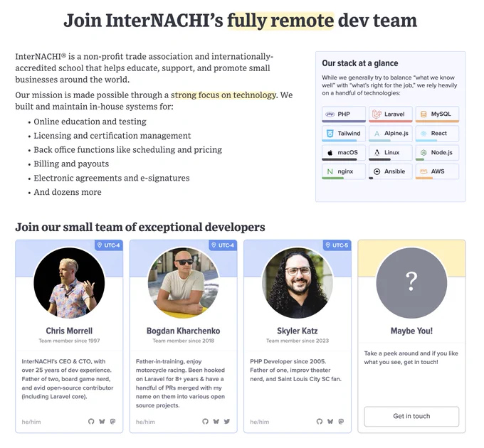Click the Maybe You! heading

411,331
